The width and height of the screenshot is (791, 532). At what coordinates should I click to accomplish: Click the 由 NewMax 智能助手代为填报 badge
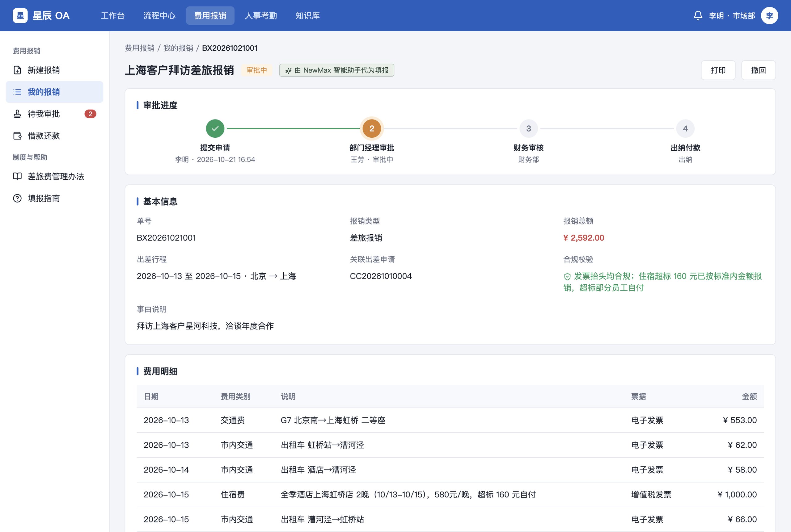pos(337,70)
